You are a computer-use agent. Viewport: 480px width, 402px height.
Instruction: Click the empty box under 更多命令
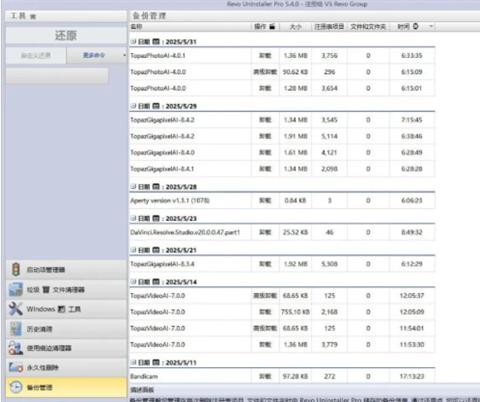click(x=57, y=76)
